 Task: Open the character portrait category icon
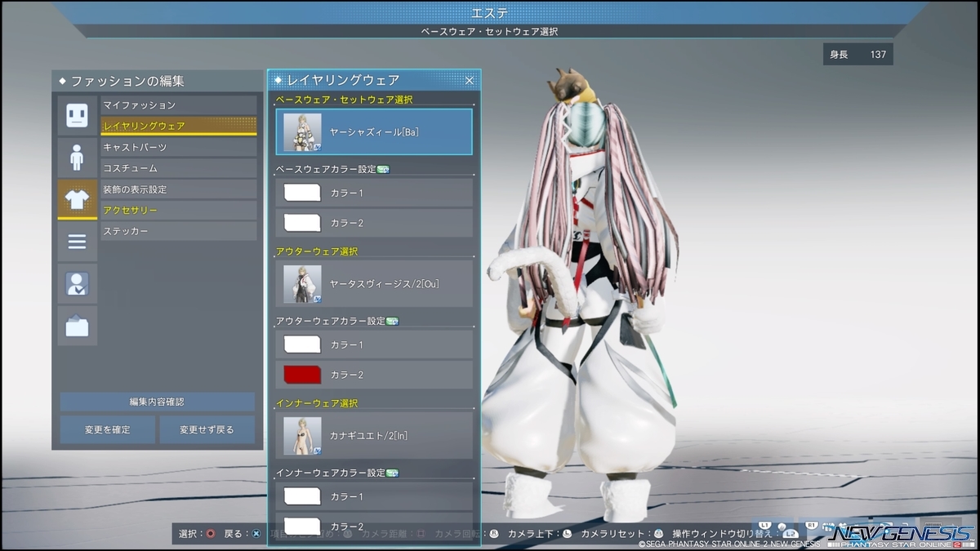point(77,284)
